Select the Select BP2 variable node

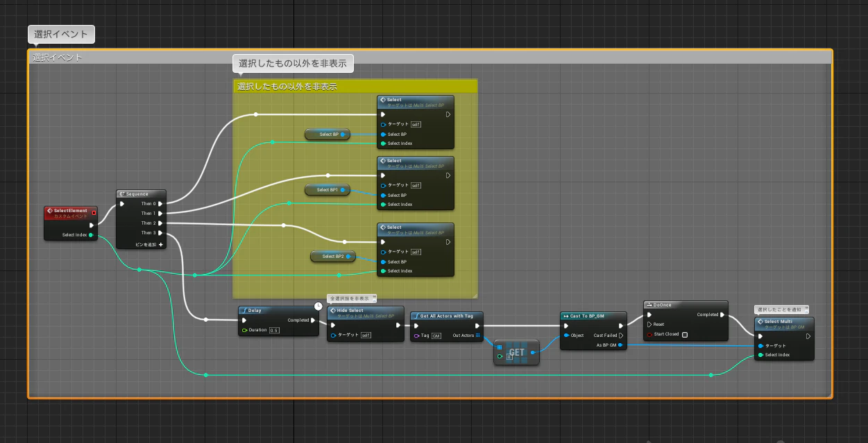pyautogui.click(x=333, y=257)
